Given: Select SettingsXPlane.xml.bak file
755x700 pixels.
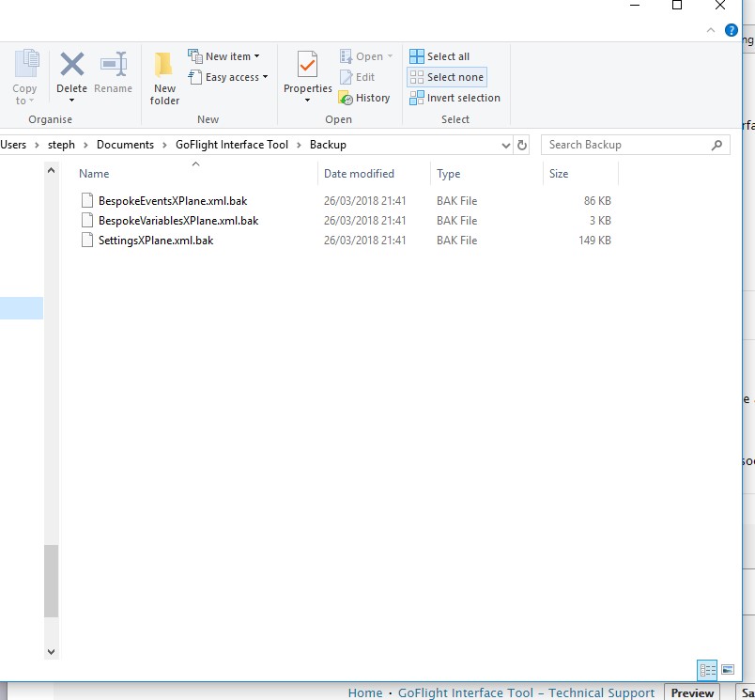Looking at the screenshot, I should click(x=156, y=241).
